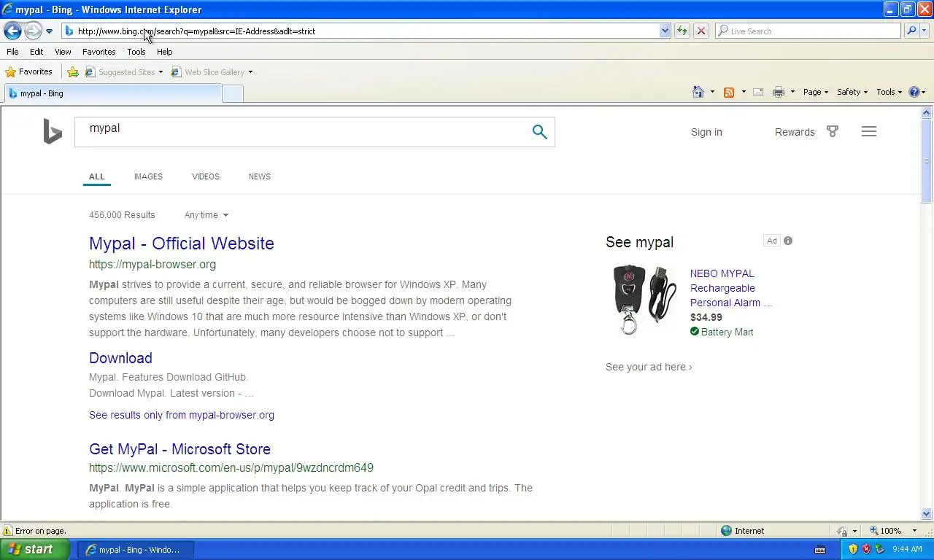Open the Tools menu in menu bar
The image size is (934, 560).
pyautogui.click(x=136, y=52)
